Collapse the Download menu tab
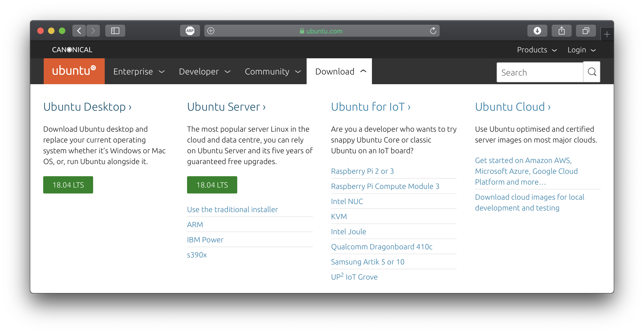 pos(339,72)
